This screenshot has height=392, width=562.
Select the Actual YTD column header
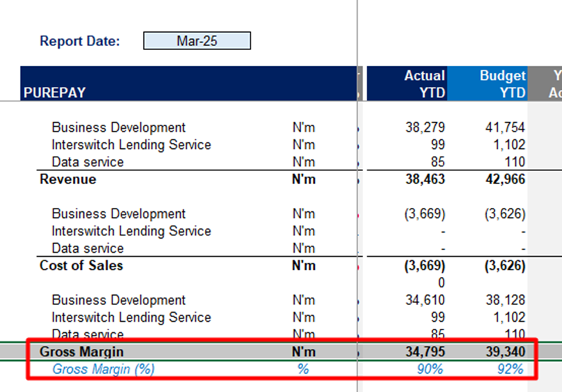[x=424, y=84]
